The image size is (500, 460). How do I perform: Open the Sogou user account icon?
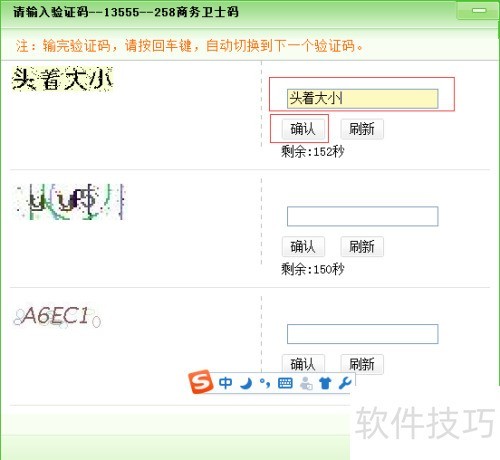tap(306, 383)
